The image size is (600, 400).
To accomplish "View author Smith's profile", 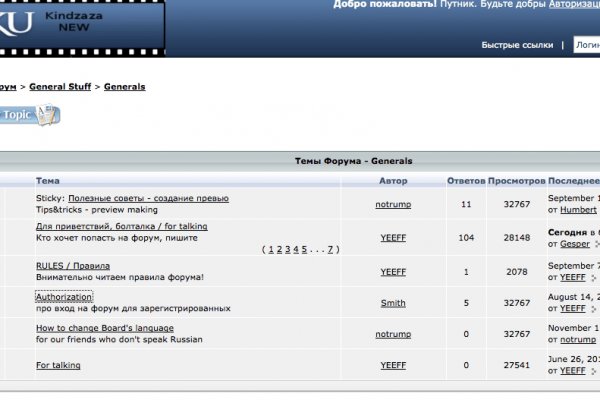I will 393,303.
